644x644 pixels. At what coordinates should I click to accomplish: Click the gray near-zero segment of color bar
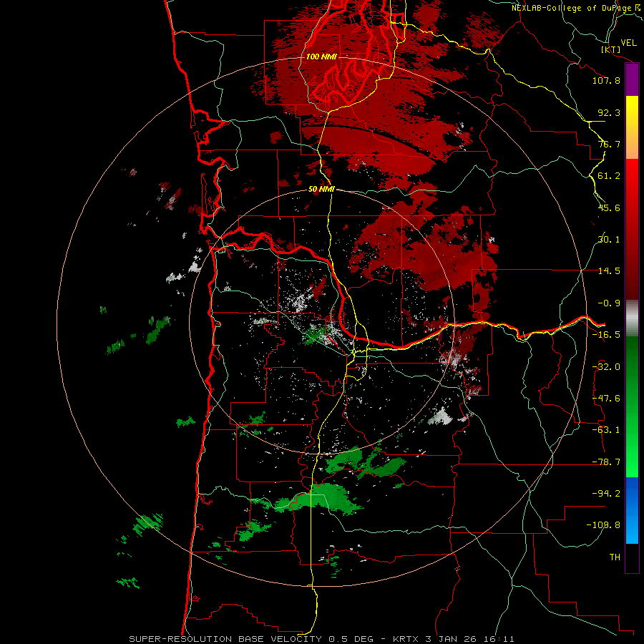(x=632, y=318)
